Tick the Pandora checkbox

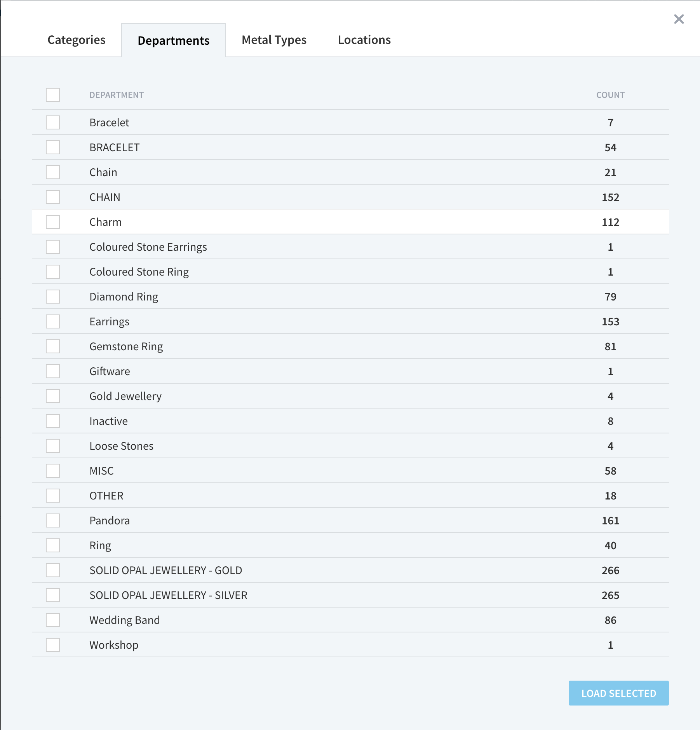point(53,520)
